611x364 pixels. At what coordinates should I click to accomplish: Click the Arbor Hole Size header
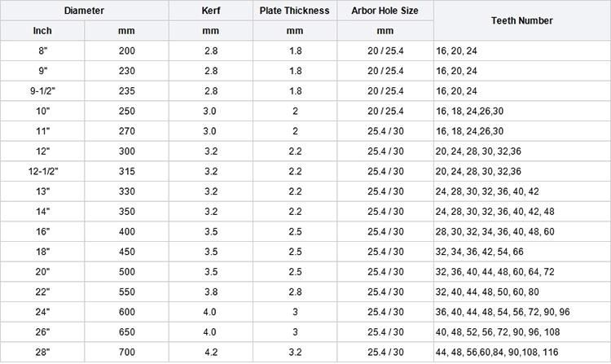click(385, 11)
